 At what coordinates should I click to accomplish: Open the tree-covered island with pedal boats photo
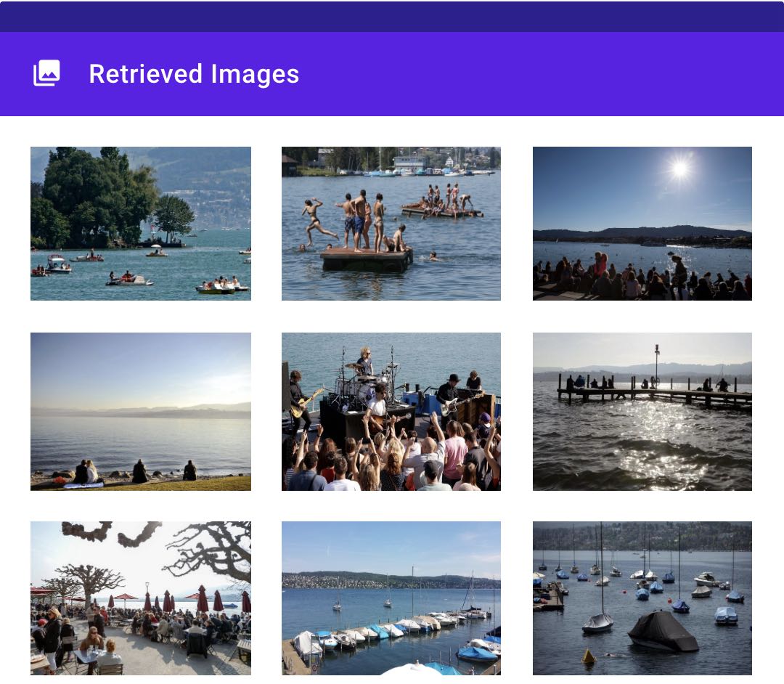[141, 224]
